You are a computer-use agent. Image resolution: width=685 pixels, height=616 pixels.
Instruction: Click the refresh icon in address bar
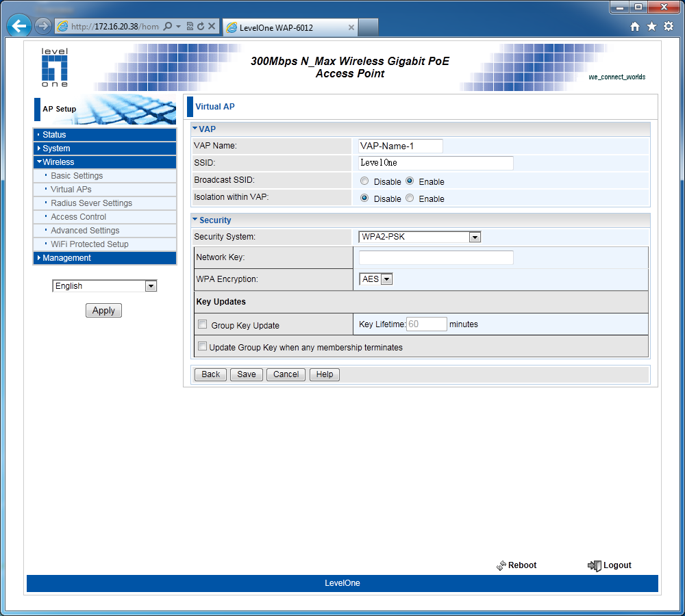(x=201, y=26)
